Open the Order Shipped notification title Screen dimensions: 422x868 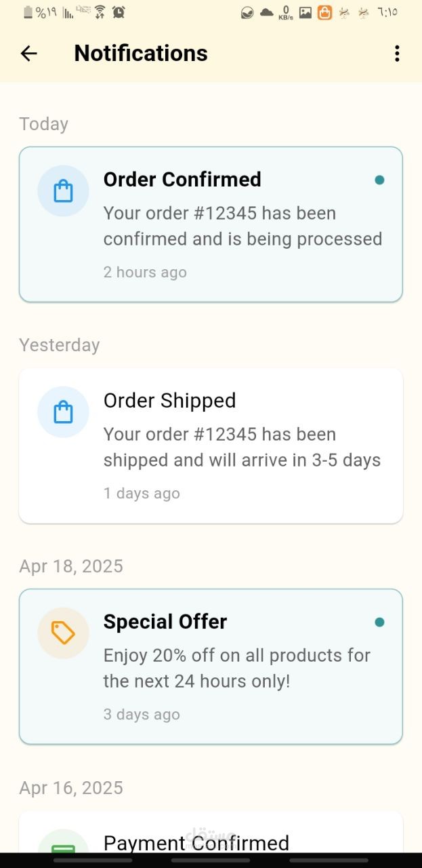pyautogui.click(x=169, y=401)
